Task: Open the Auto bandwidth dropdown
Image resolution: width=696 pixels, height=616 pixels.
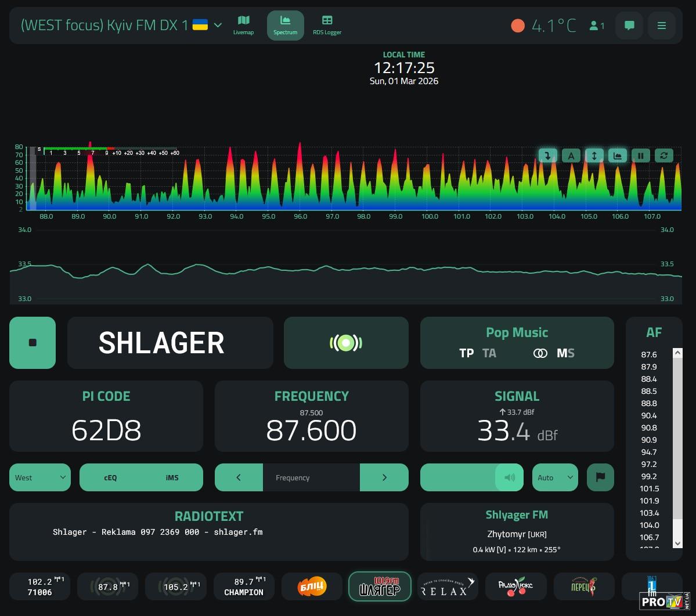Action: 554,477
